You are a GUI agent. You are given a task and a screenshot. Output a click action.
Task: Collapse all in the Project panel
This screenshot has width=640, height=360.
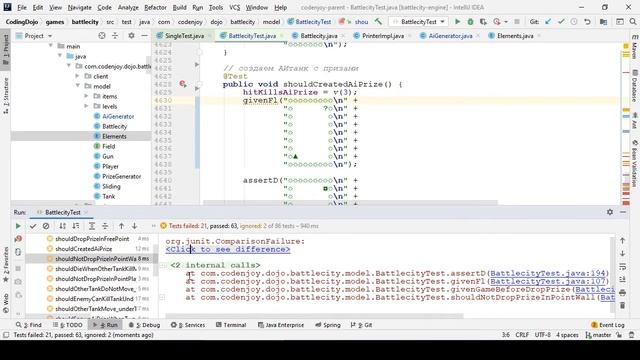(115, 36)
